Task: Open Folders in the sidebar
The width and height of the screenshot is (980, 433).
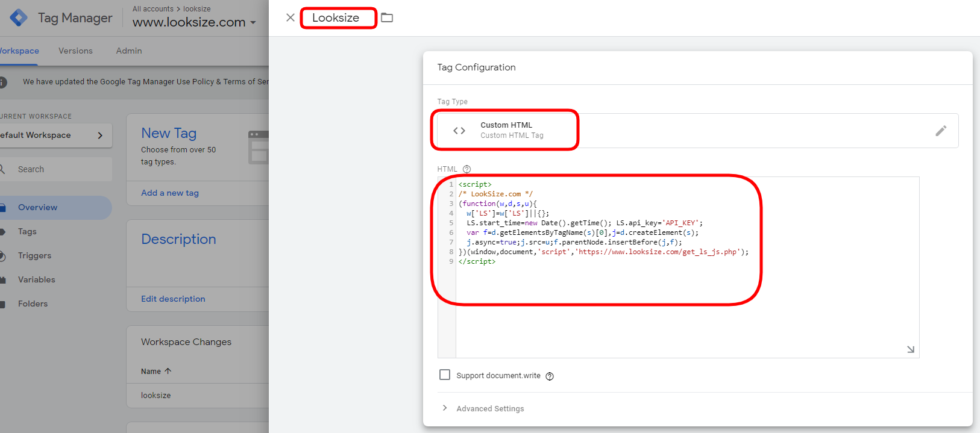Action: click(33, 304)
